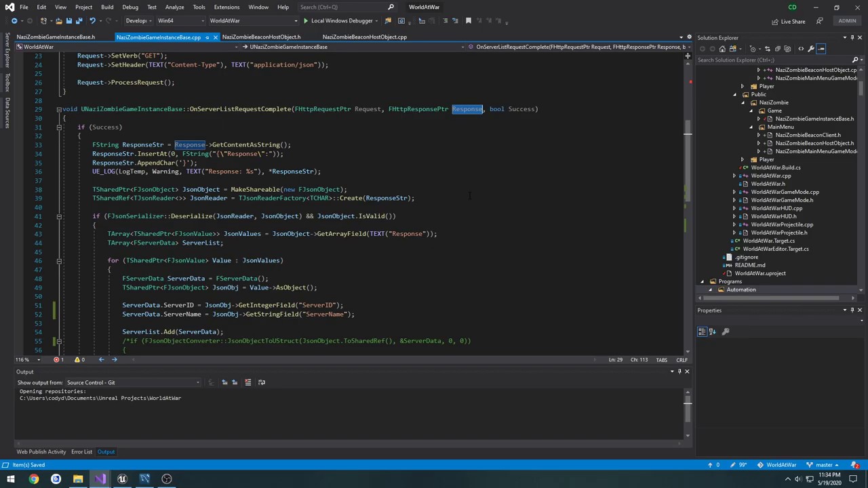This screenshot has width=868, height=488.
Task: Collapse the for loop code block outline
Action: 59,260
